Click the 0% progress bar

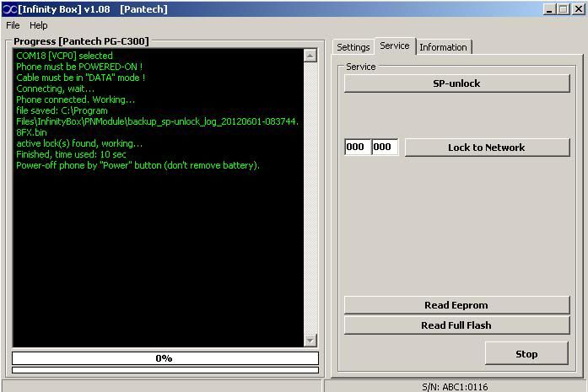pos(165,358)
